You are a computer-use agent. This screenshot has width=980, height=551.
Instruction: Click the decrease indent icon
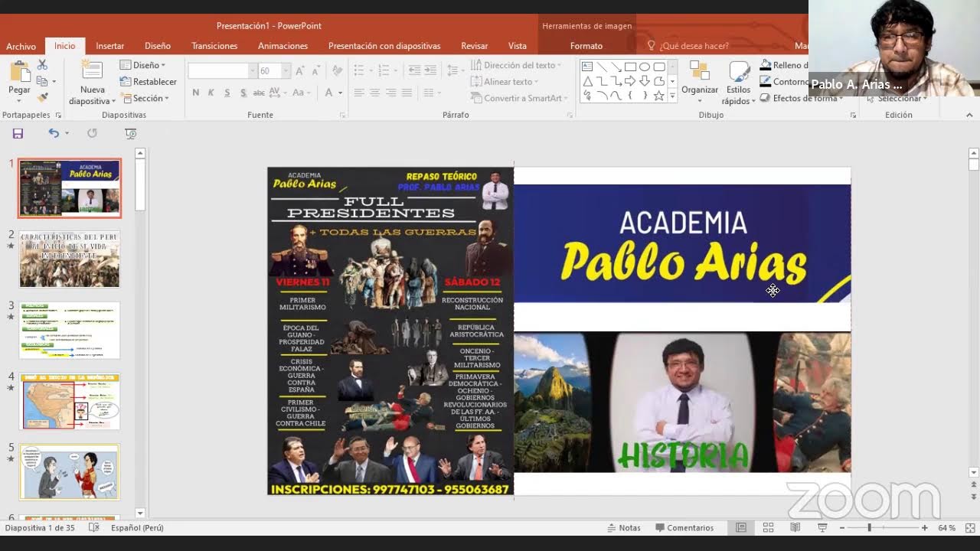414,70
